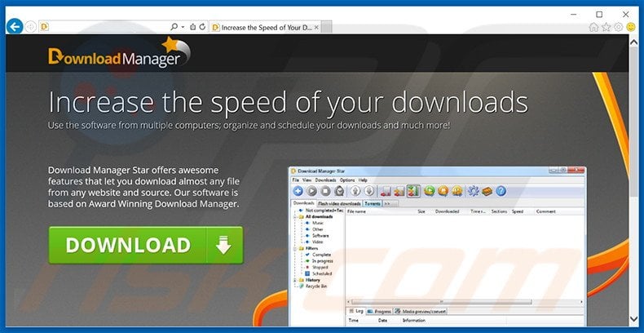The width and height of the screenshot is (644, 333).
Task: Click the gray stop download icon
Action: click(325, 191)
